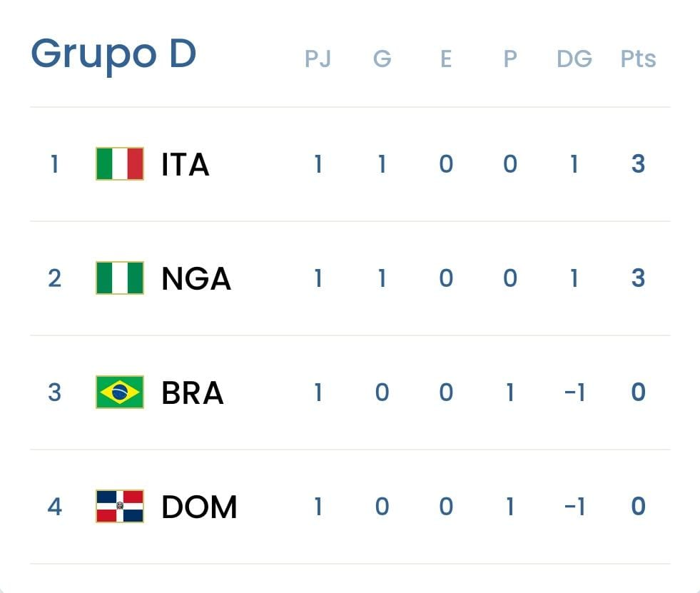The width and height of the screenshot is (700, 593).
Task: Click Brazil's goal difference -1
Action: [x=574, y=393]
